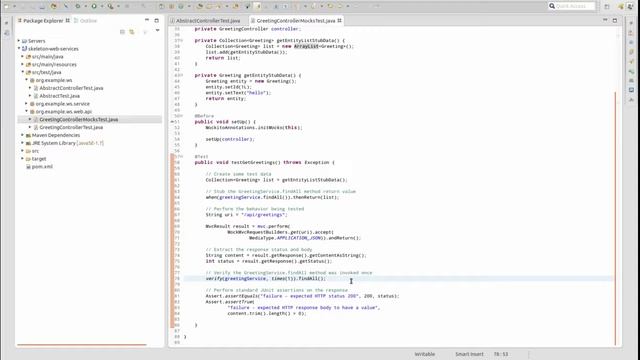Click the Servers folder icon
The height and width of the screenshot is (360, 640).
point(24,41)
